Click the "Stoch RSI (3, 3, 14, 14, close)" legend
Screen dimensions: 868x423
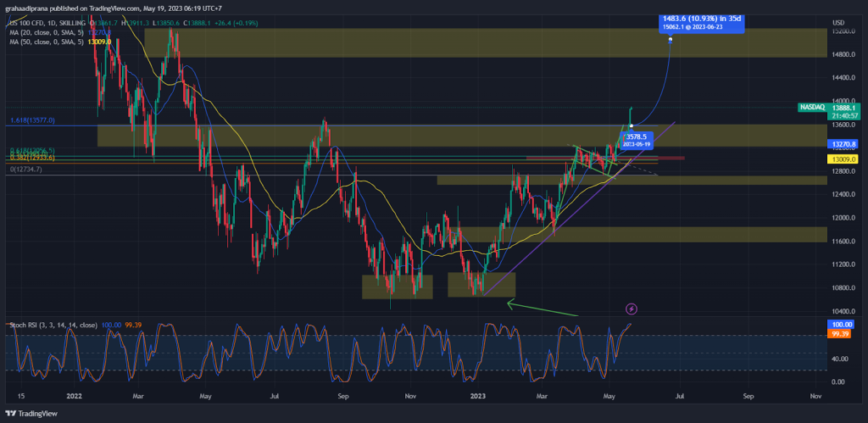[53, 325]
